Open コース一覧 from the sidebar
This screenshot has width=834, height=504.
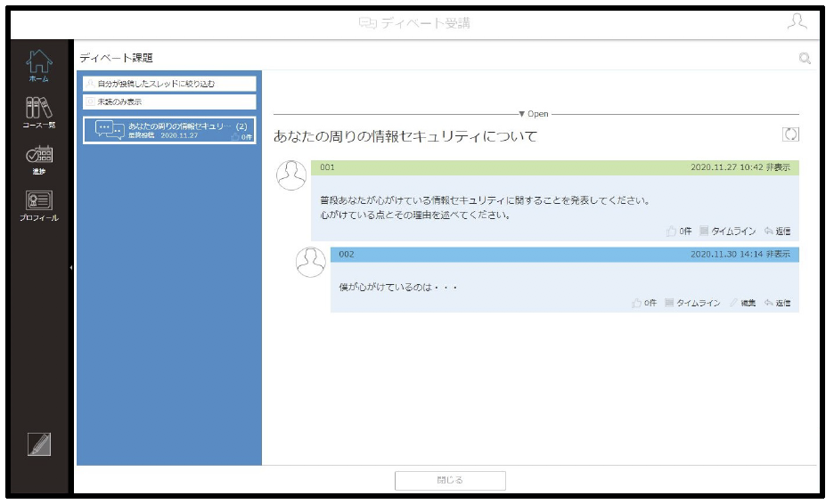point(39,112)
